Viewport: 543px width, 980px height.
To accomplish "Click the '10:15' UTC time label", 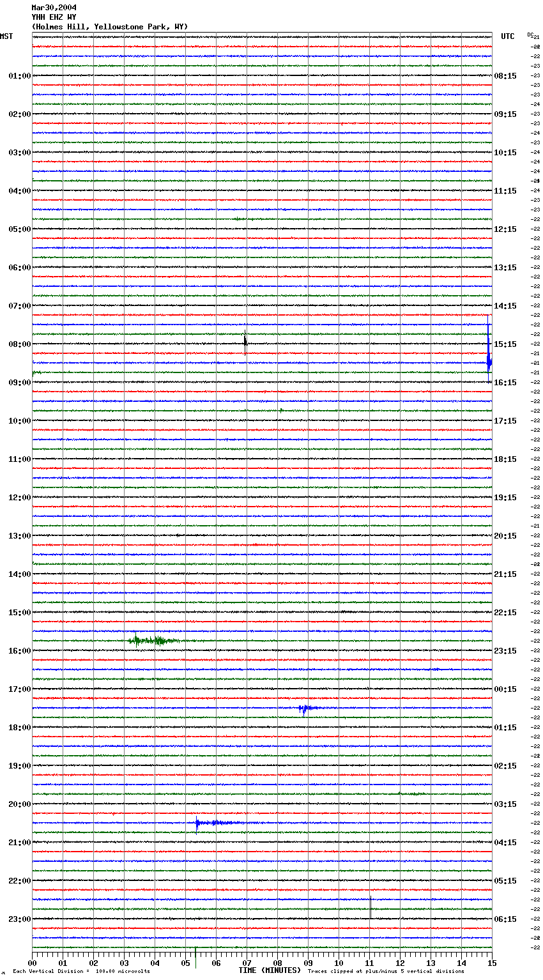I will click(x=505, y=153).
